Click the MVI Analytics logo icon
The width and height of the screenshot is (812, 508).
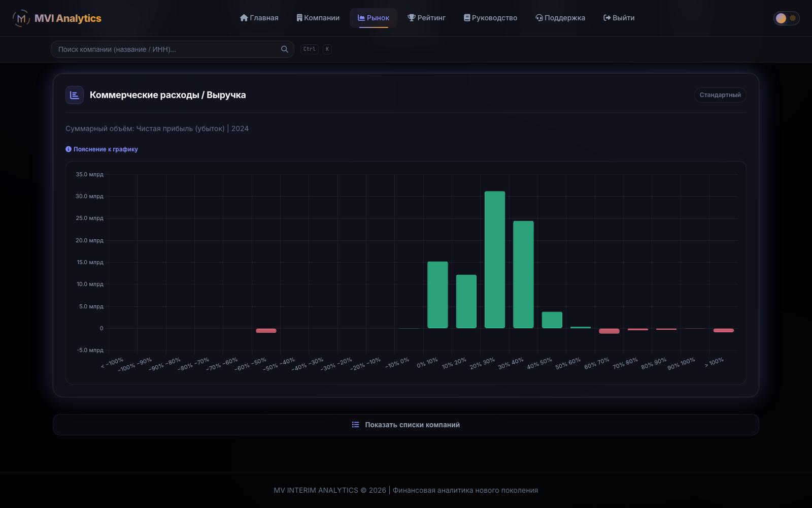coord(21,18)
